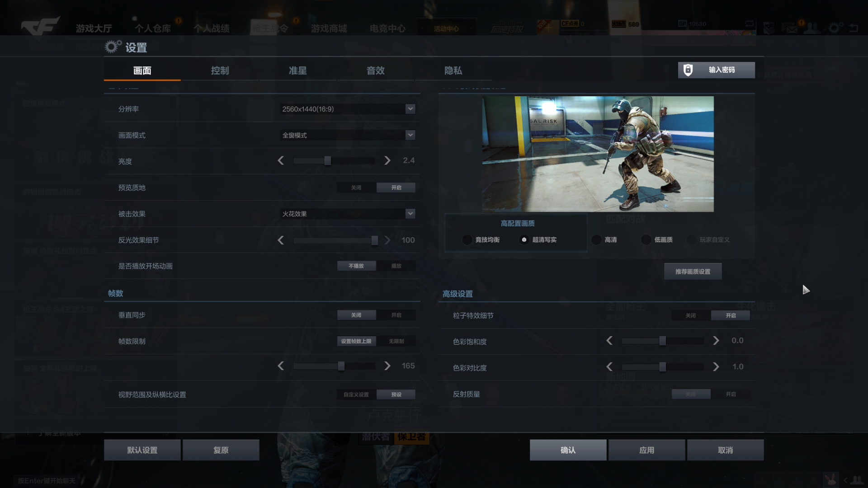This screenshot has height=488, width=868.
Task: Click the soldier graphics preview image
Action: coord(598,154)
